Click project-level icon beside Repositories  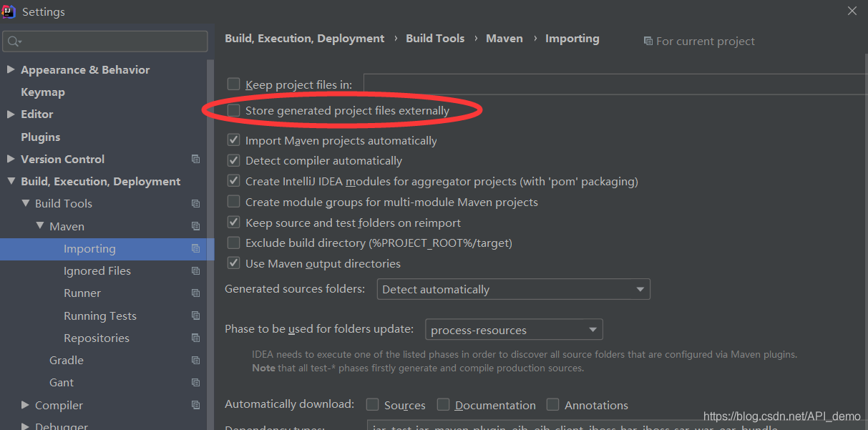point(195,338)
